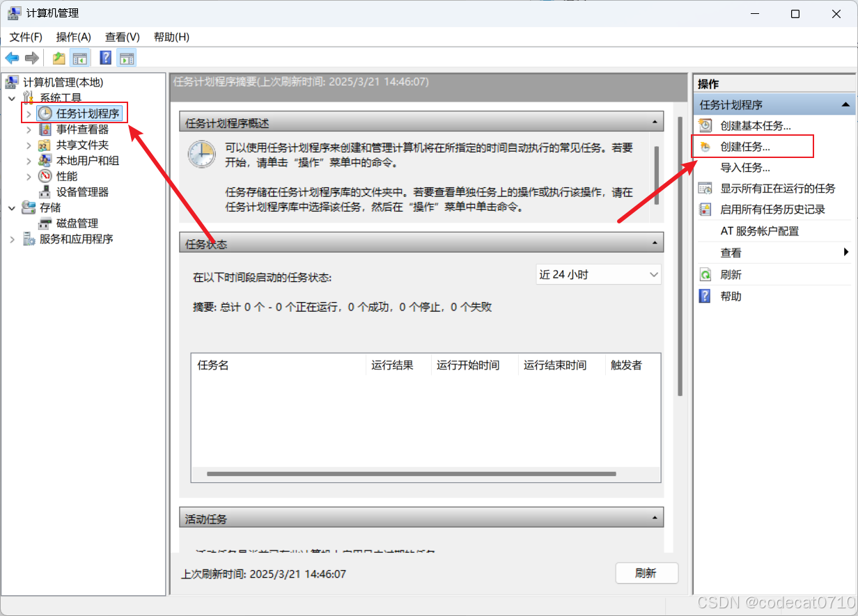Collapse the 任务计划程序概述 section

[655, 123]
